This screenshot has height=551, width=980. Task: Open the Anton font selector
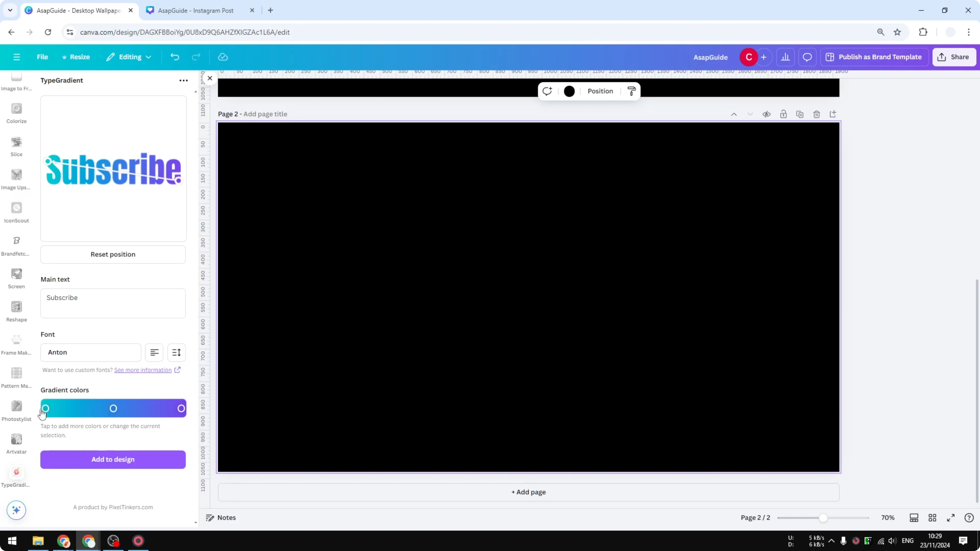pyautogui.click(x=91, y=352)
